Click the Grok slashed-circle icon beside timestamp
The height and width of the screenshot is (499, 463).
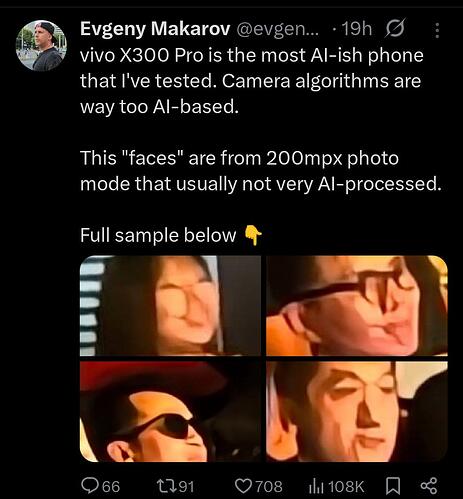395,29
